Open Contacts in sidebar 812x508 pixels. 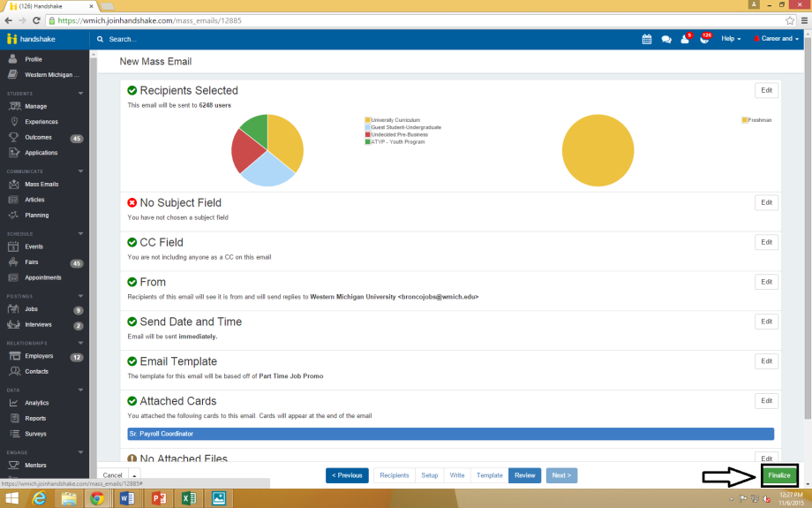[x=36, y=372]
